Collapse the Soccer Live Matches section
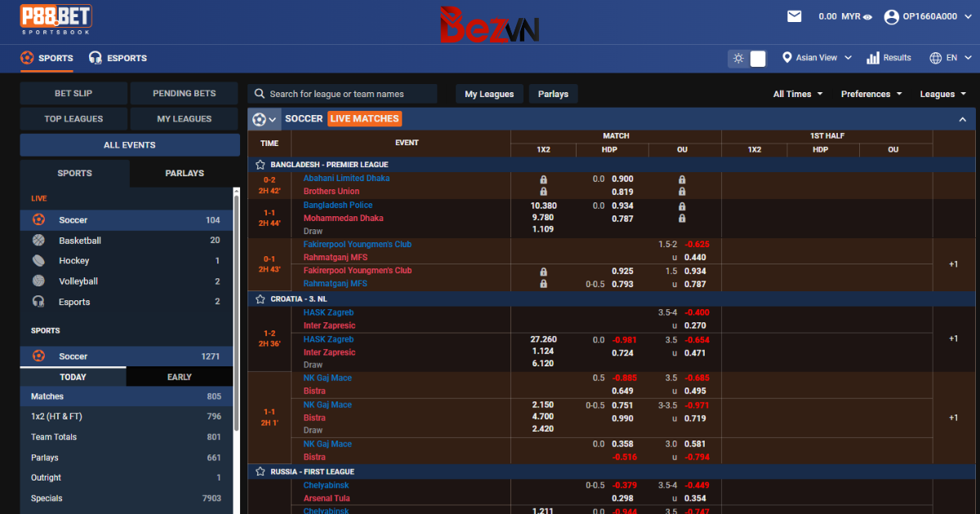This screenshot has height=514, width=980. click(x=962, y=119)
